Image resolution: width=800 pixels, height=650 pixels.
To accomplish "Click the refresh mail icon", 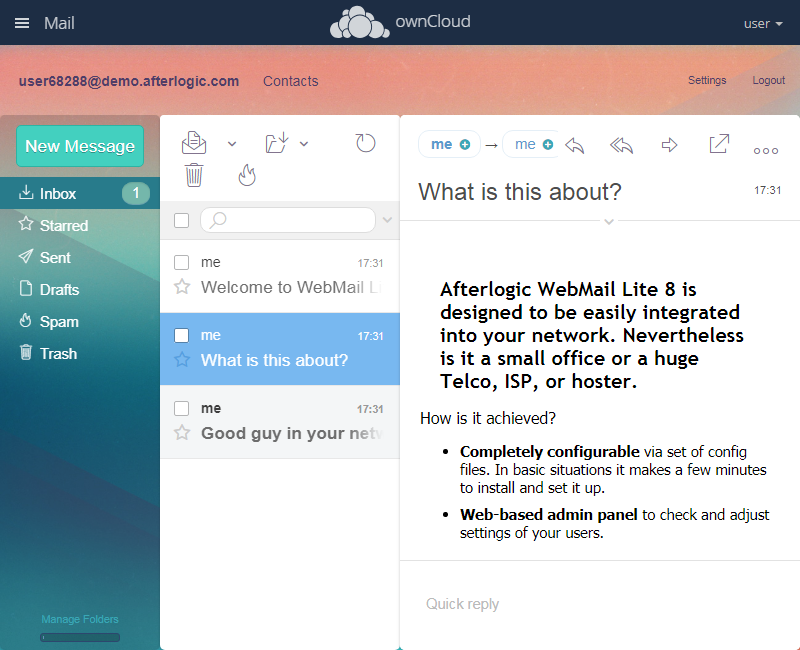I will click(x=366, y=143).
